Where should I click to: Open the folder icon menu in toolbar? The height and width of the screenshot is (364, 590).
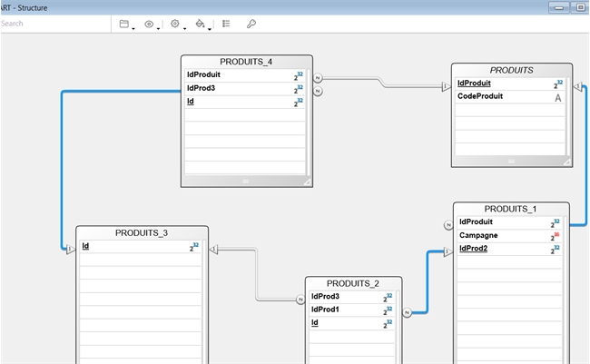click(x=124, y=24)
